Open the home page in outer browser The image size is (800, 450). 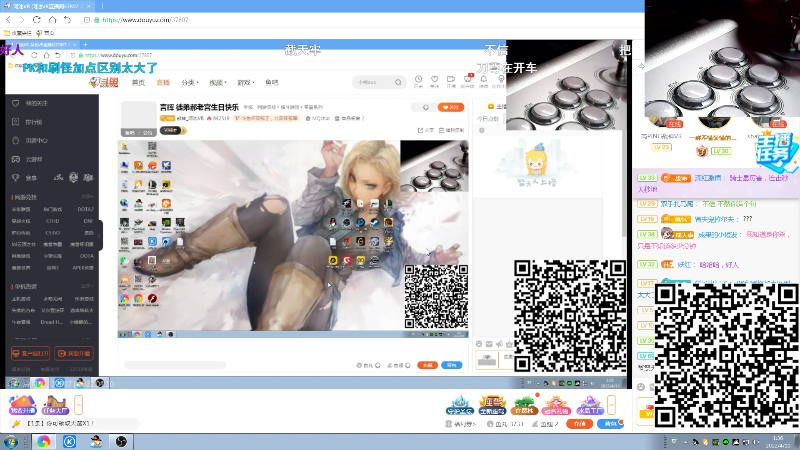(x=52, y=20)
